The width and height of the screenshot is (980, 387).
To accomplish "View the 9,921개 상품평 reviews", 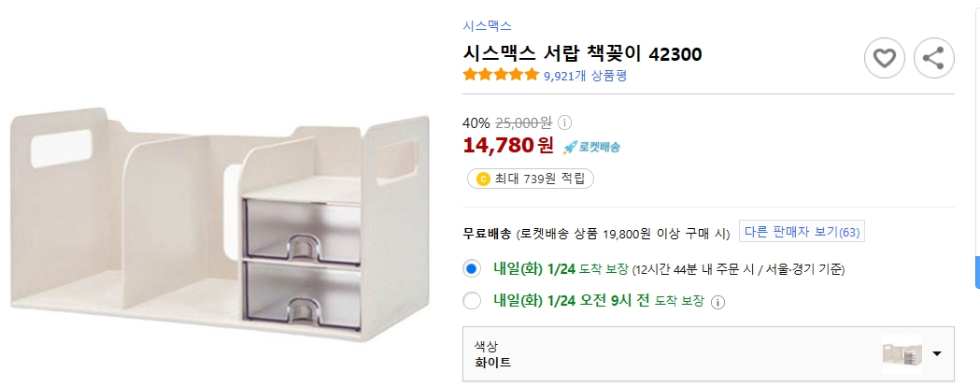I will [585, 76].
